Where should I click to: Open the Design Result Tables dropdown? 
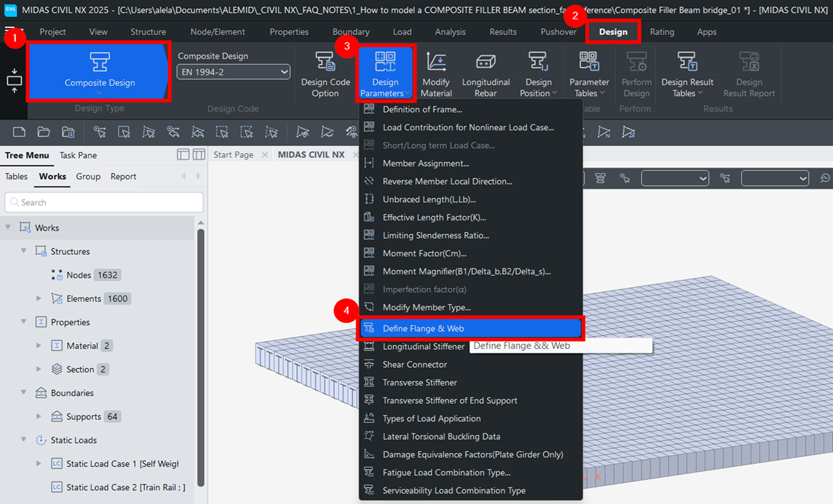[687, 75]
